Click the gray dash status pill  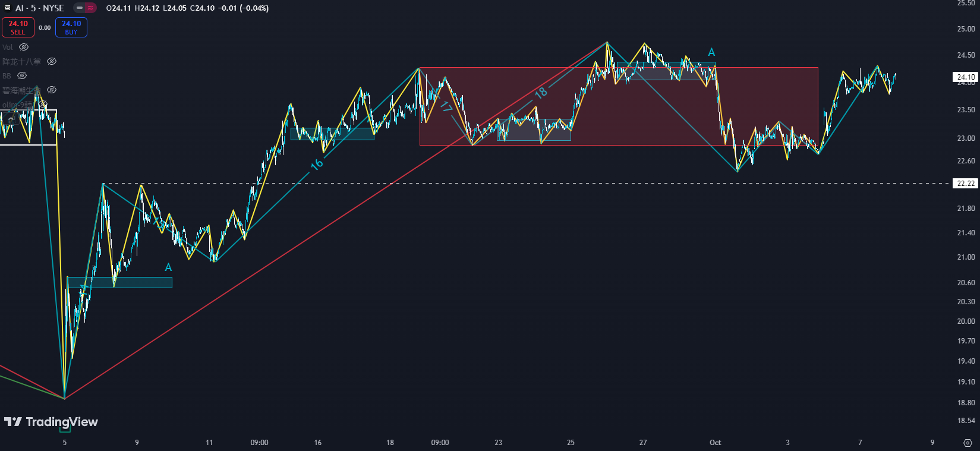pos(80,8)
